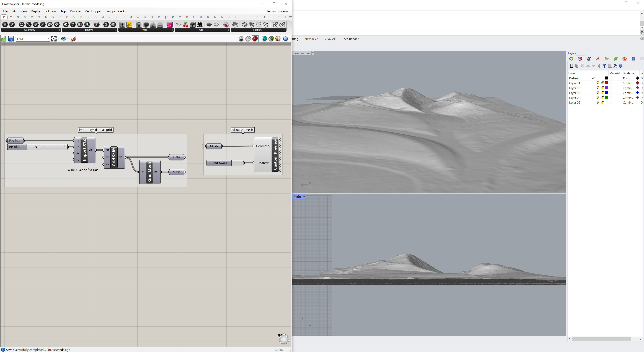
Task: Click the Gradient control icon in Input
Action: click(x=169, y=24)
